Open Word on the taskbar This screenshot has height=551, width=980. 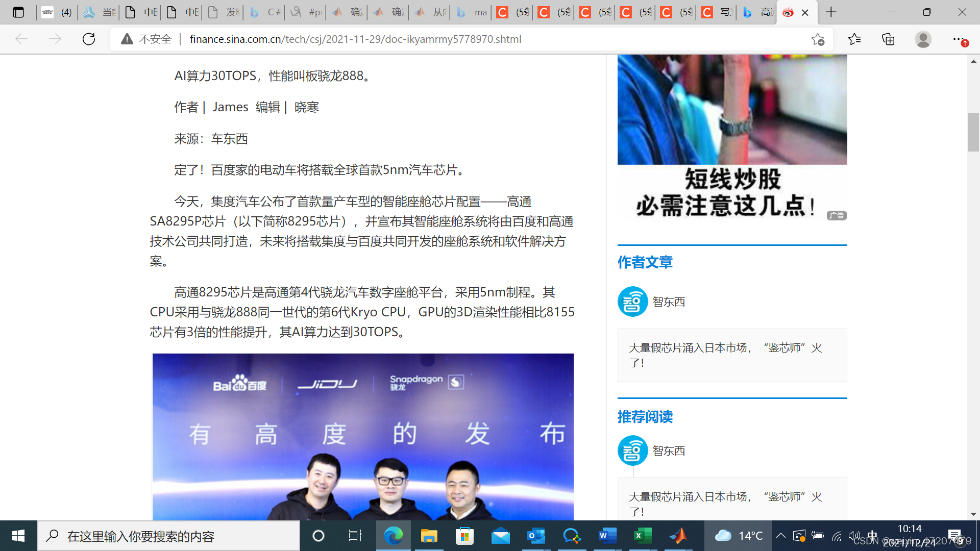(607, 536)
